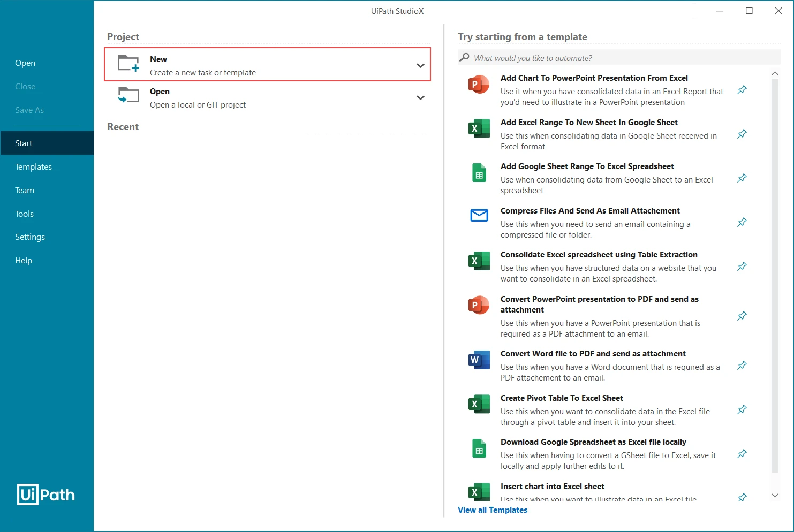Click the Open project folder icon
Viewport: 794px width, 532px height.
pyautogui.click(x=128, y=95)
